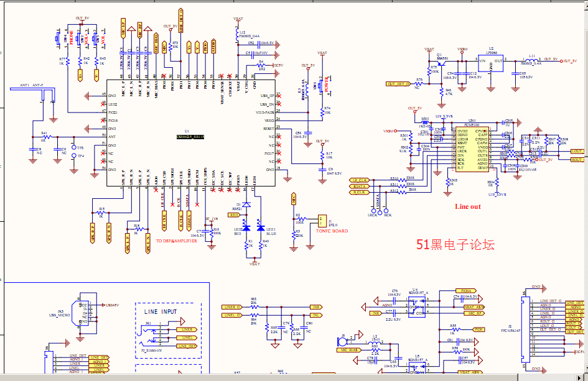
Task: Click resistor R17 on the RESET line
Action: coord(322,155)
